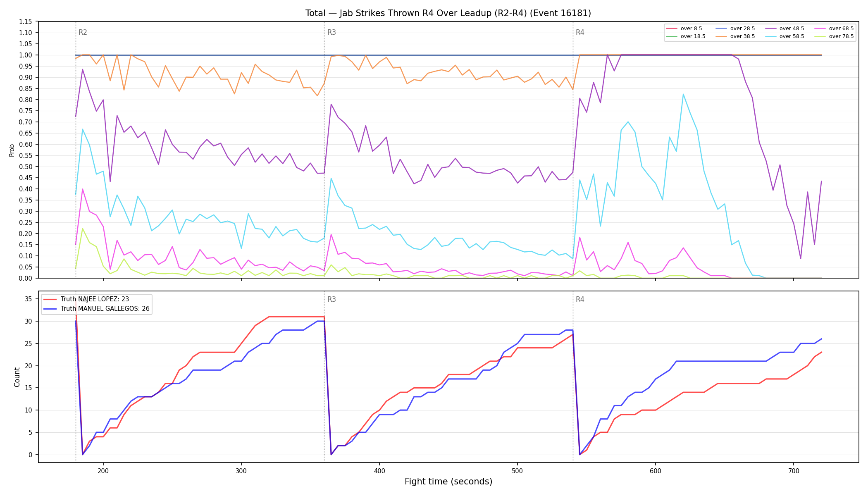Click the 0.00 tick on the Prob axis
868x496 pixels.
26,278
